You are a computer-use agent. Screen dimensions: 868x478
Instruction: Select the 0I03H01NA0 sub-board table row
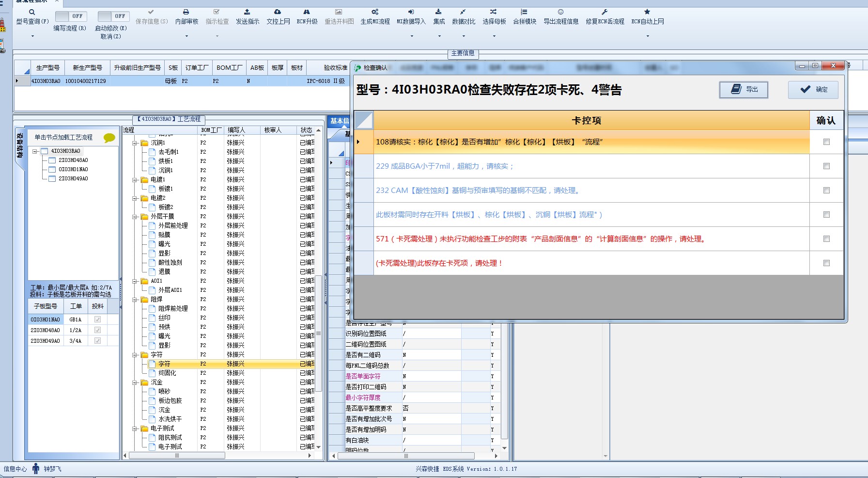pos(74,319)
